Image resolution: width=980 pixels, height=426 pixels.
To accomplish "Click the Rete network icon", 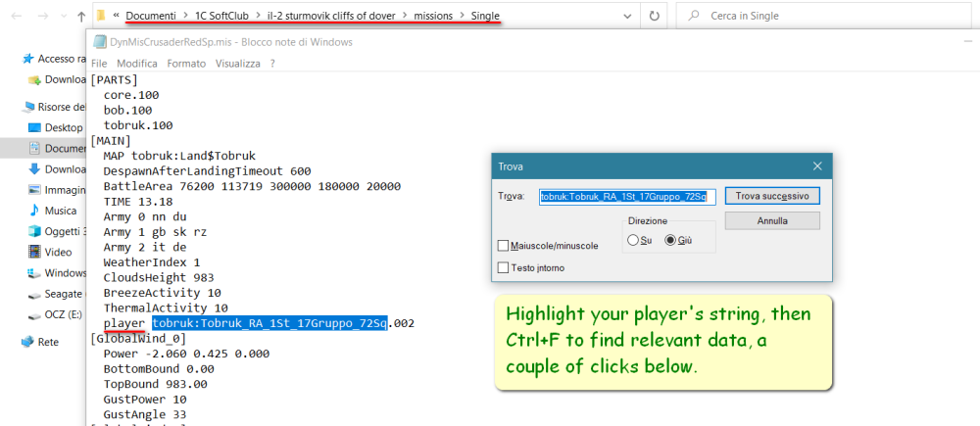I will 28,342.
